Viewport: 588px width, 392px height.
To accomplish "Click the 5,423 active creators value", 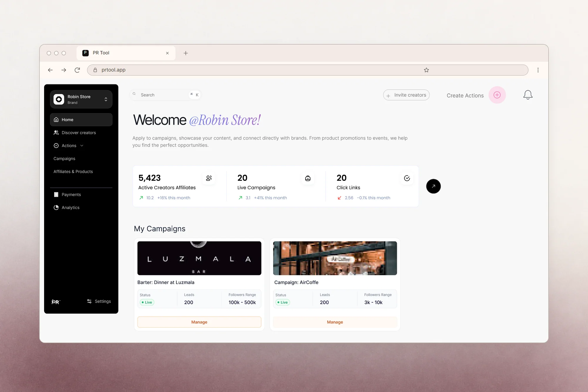I will pyautogui.click(x=150, y=178).
